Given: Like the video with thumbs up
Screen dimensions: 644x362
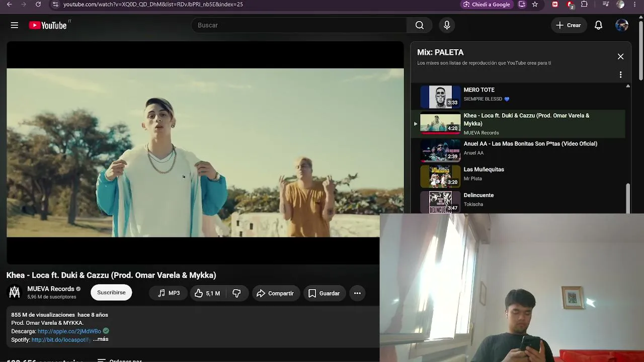Looking at the screenshot, I should pyautogui.click(x=207, y=293).
